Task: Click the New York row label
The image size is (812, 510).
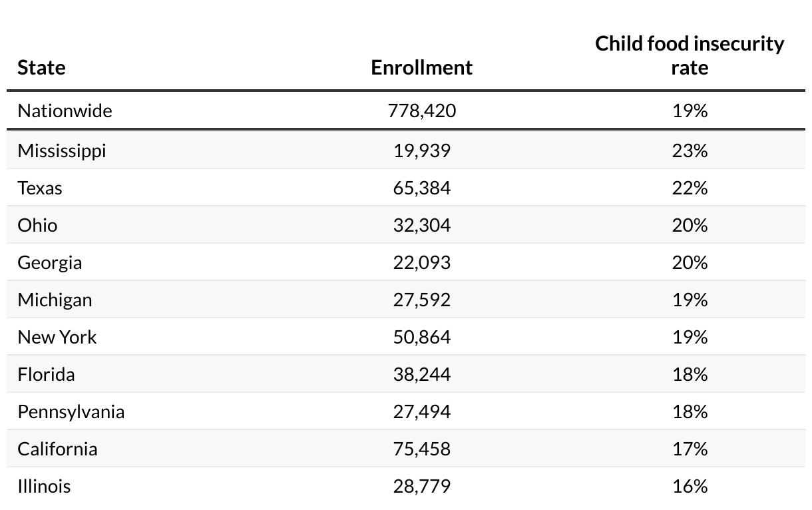Action: coord(57,337)
